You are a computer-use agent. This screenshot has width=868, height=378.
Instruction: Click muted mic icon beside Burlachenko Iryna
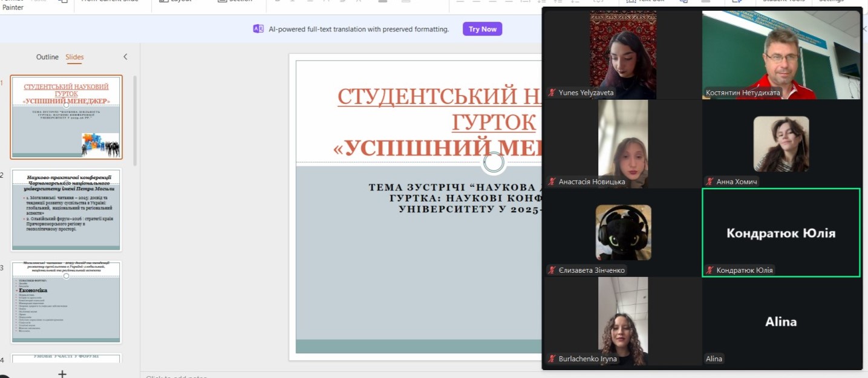pyautogui.click(x=552, y=359)
